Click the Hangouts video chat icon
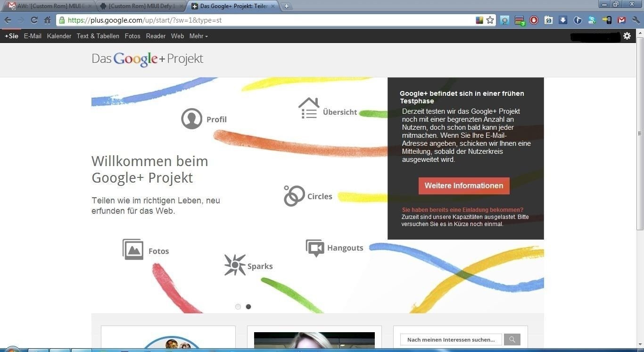Viewport: 644px width, 352px height. pyautogui.click(x=315, y=248)
